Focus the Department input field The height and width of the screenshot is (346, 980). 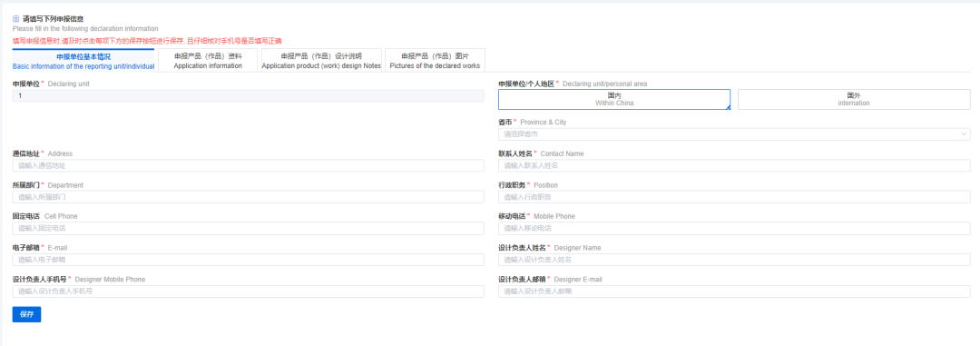248,197
